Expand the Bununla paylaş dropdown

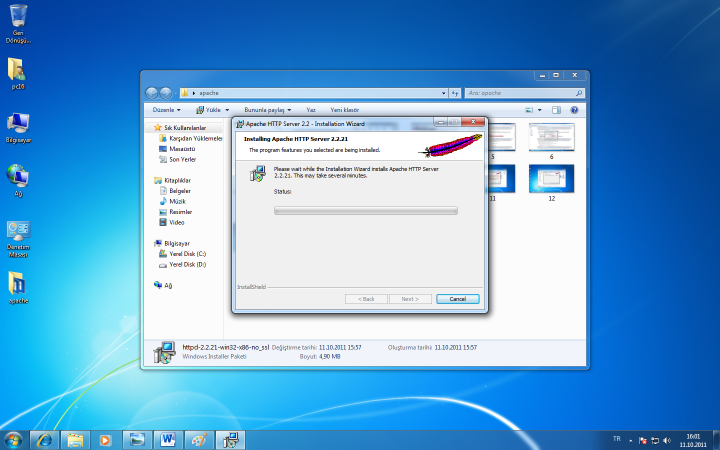(x=267, y=109)
